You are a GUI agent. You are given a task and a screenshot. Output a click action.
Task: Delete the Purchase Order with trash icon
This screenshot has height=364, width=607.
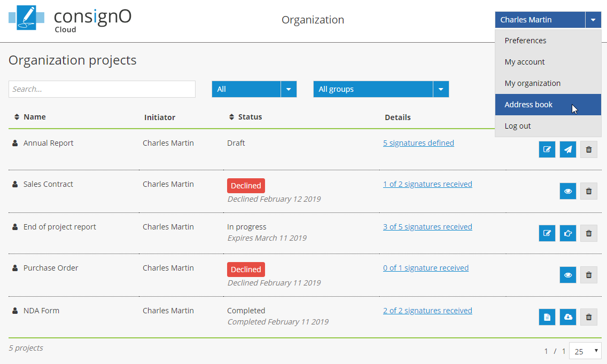coord(589,275)
